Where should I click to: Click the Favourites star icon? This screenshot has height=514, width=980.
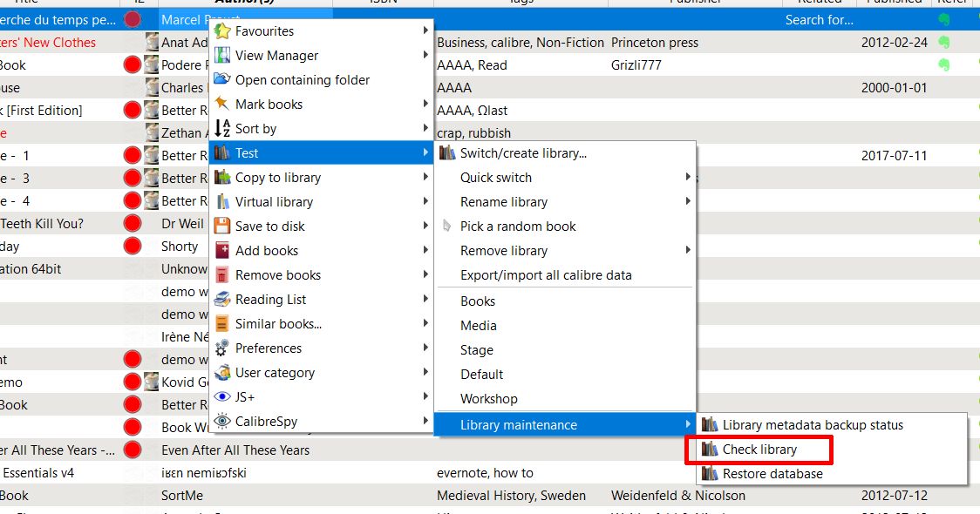(222, 31)
